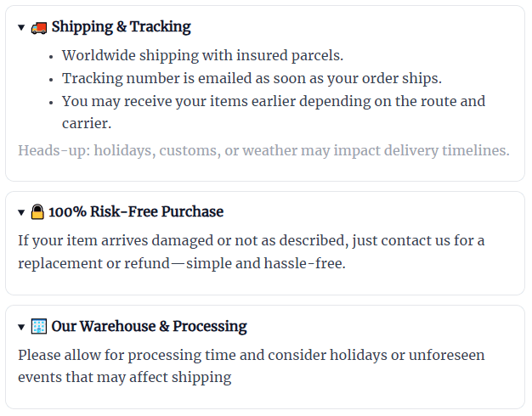Select the tracking number emailed bullet text
The height and width of the screenshot is (416, 532).
coord(252,79)
